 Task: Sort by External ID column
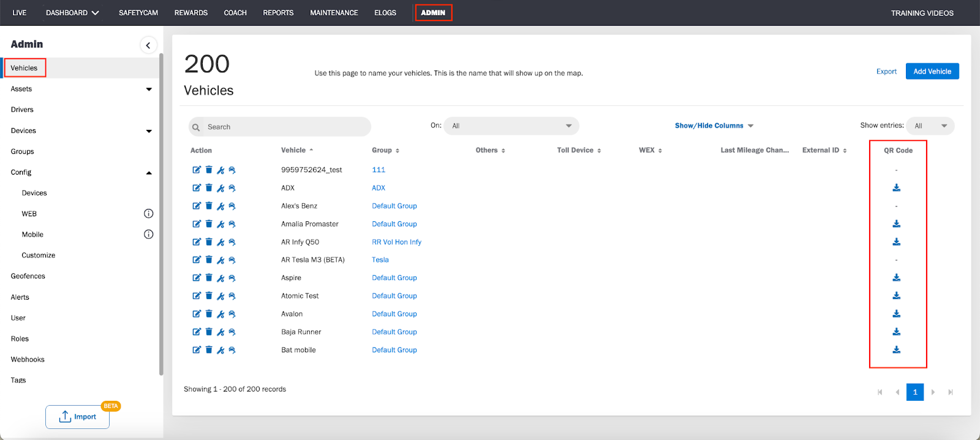(x=824, y=150)
